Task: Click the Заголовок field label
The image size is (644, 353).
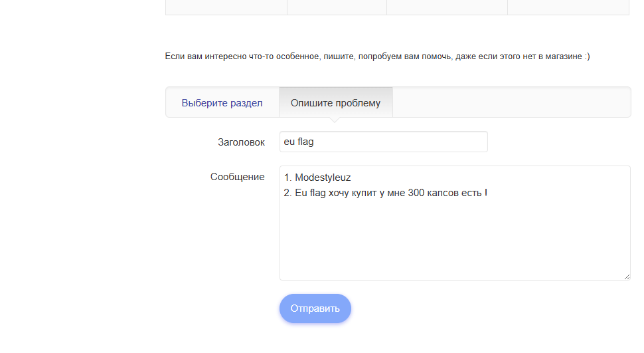Action: [x=241, y=142]
